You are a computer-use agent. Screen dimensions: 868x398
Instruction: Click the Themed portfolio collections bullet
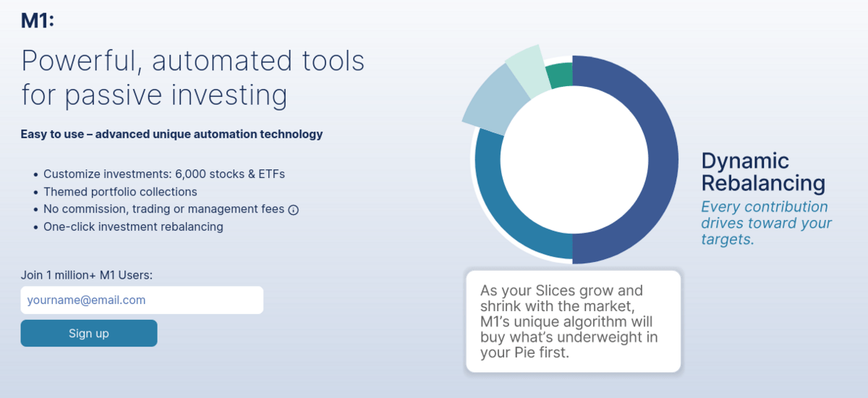[x=120, y=192]
